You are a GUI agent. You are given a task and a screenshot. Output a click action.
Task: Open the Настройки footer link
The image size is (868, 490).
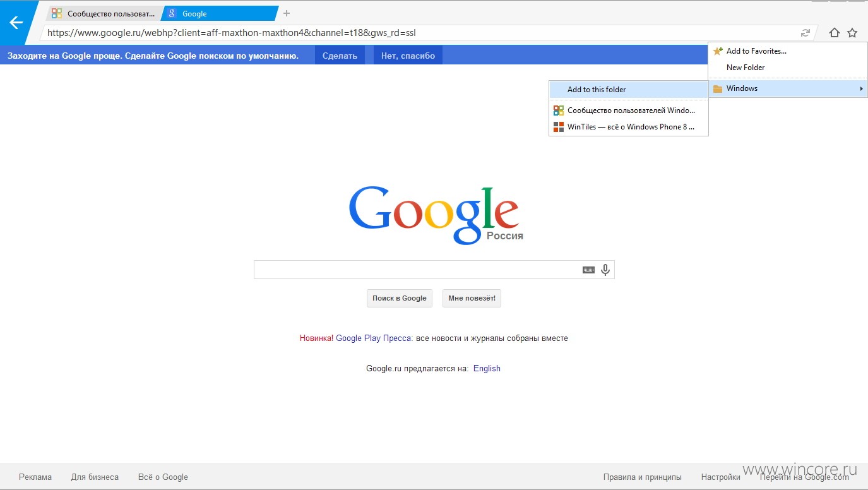point(720,477)
